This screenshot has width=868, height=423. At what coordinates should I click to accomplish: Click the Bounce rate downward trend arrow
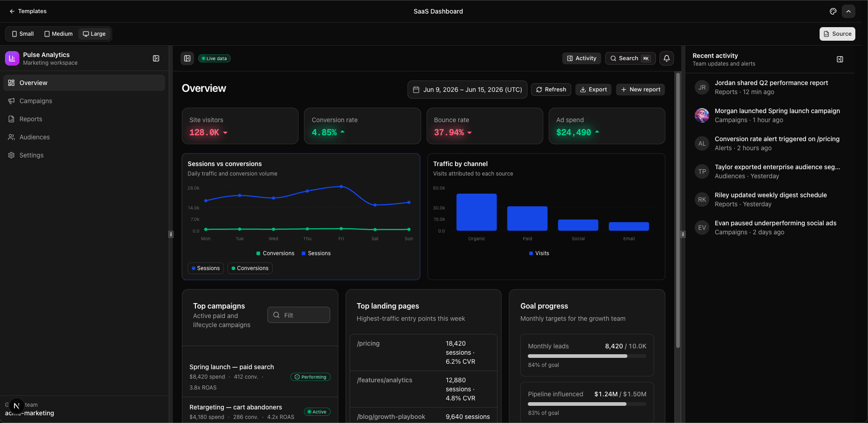[x=470, y=133]
